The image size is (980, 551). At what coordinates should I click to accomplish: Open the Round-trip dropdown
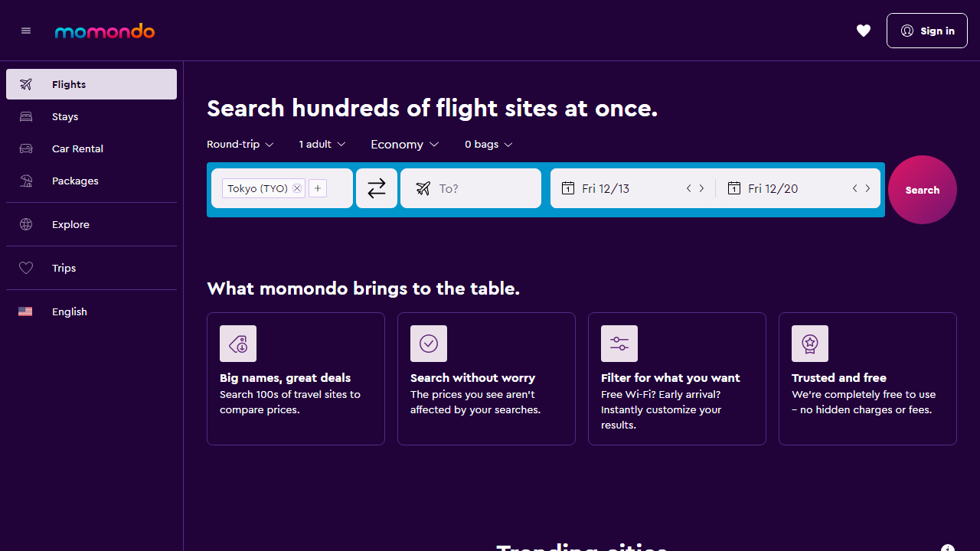tap(240, 144)
